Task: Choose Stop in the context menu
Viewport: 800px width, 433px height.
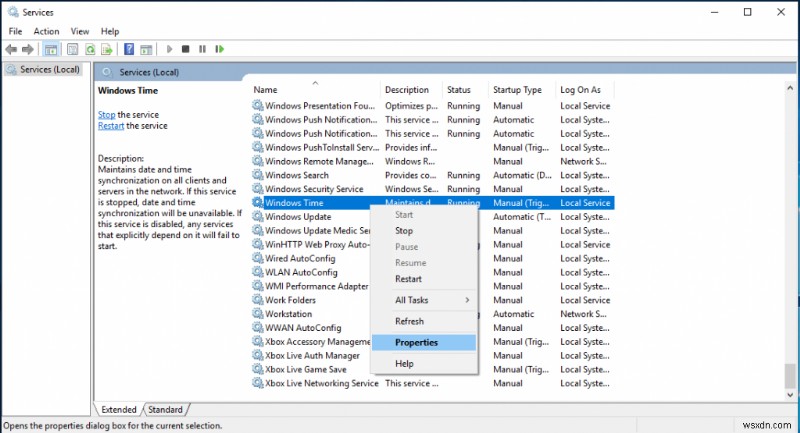Action: point(424,231)
